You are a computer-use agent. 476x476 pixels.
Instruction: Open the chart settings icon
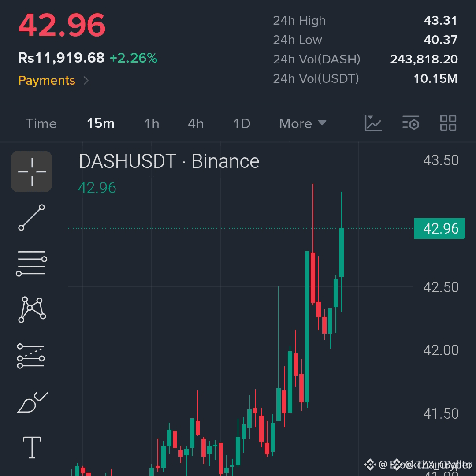410,123
